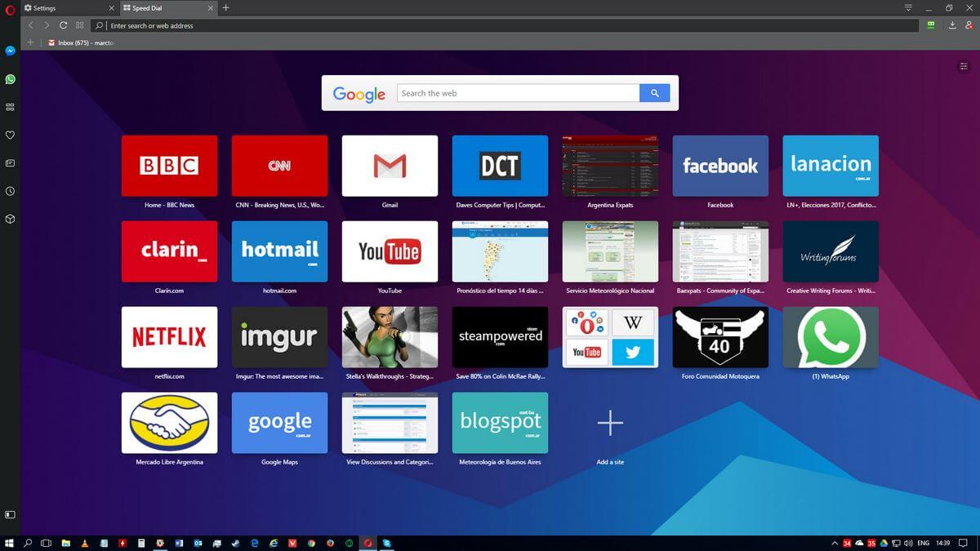
Task: Open the Facebook speed dial tile
Action: point(720,166)
